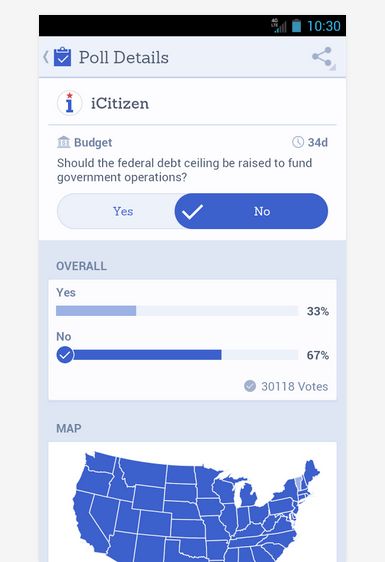This screenshot has height=562, width=385.
Task: Tap the Budget government building icon
Action: [63, 142]
